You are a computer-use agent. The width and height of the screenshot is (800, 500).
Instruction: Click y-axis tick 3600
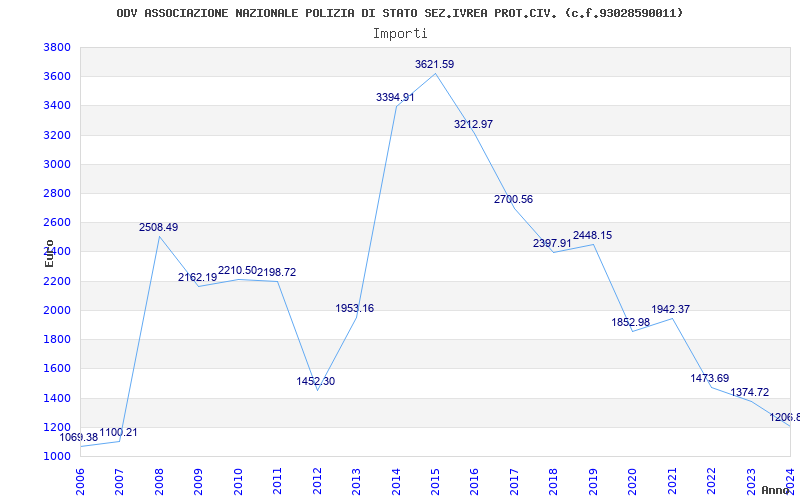pyautogui.click(x=57, y=77)
